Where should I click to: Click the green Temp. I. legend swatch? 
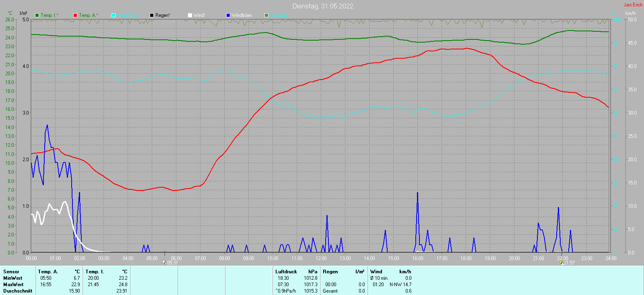pyautogui.click(x=37, y=15)
